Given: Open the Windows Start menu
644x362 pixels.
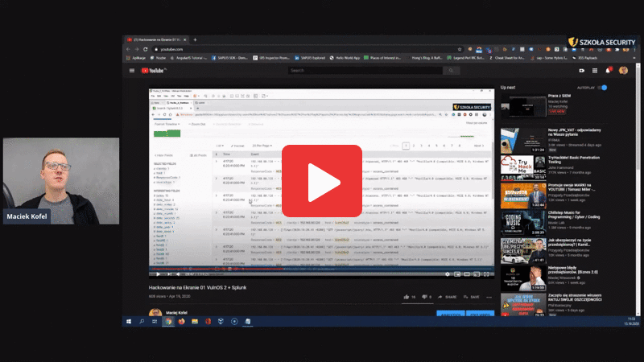Looking at the screenshot, I should pyautogui.click(x=127, y=320).
